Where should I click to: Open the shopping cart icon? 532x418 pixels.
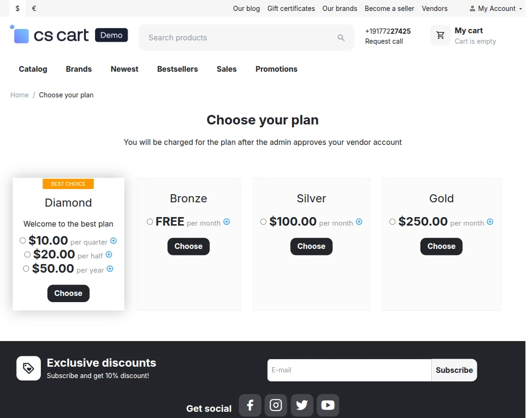point(439,35)
